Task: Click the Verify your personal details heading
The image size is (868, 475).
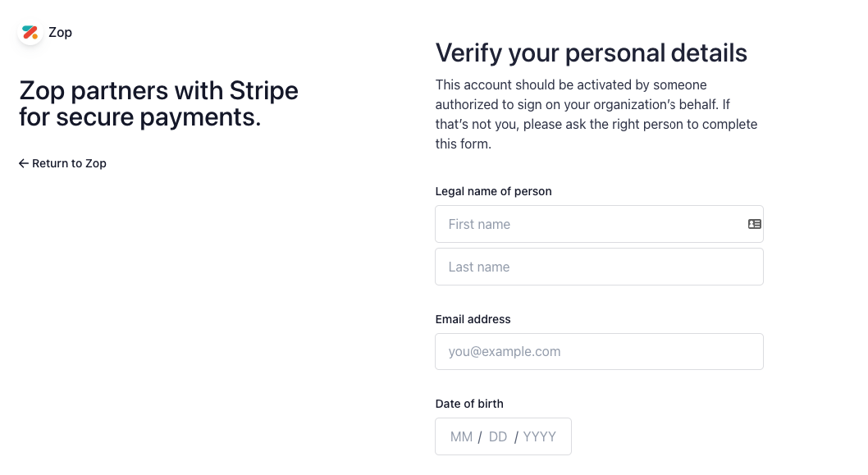Action: click(x=592, y=53)
